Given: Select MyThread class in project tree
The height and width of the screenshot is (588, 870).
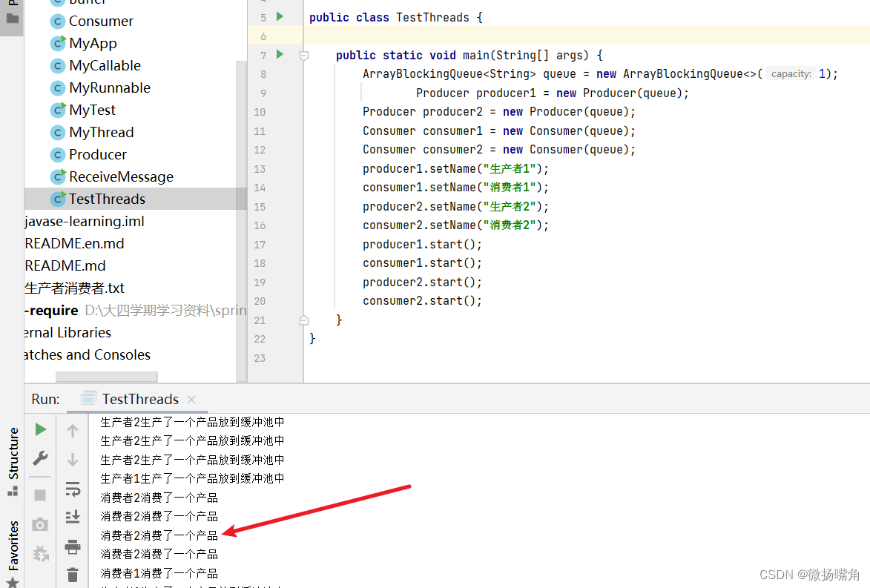Looking at the screenshot, I should click(102, 132).
